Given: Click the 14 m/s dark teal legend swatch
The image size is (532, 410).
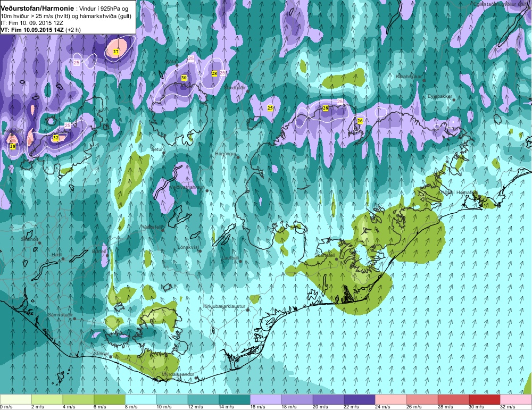Looking at the screenshot, I should pos(235,399).
